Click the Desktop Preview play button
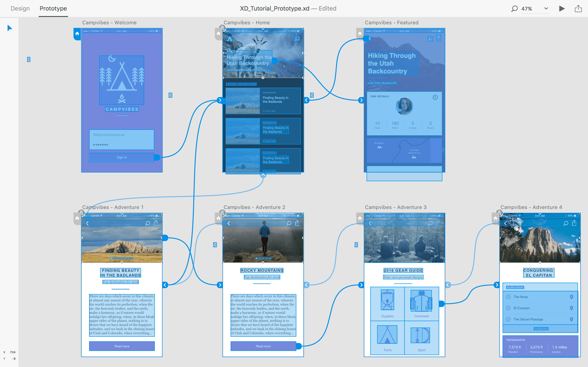Viewport: 588px width, 367px height. [x=562, y=9]
